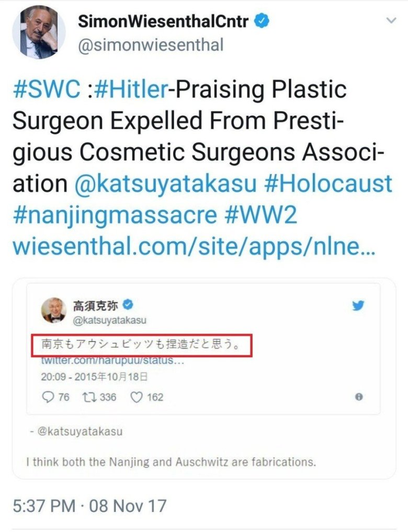Click the verified badge next to 高須克弥
Viewport: 408px width, 532px height.
[128, 305]
